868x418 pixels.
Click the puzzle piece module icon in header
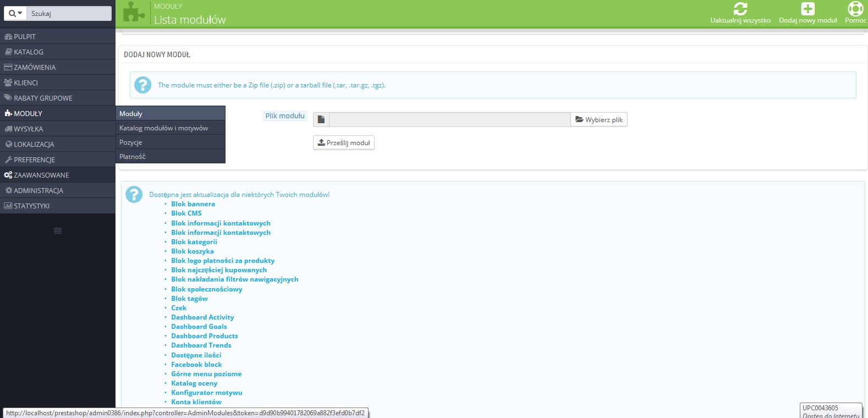pos(134,12)
